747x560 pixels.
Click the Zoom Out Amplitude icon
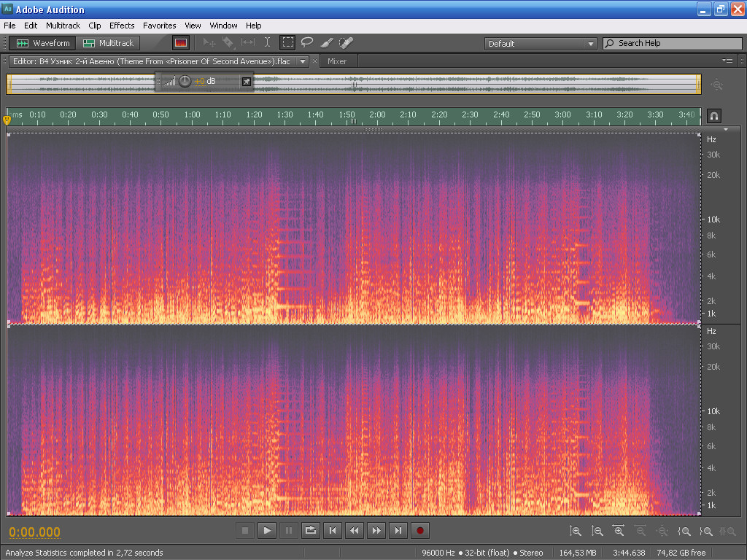[597, 532]
